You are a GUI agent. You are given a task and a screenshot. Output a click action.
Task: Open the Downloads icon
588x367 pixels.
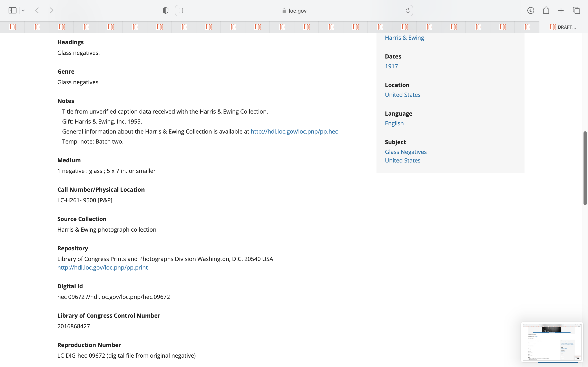[x=530, y=10]
